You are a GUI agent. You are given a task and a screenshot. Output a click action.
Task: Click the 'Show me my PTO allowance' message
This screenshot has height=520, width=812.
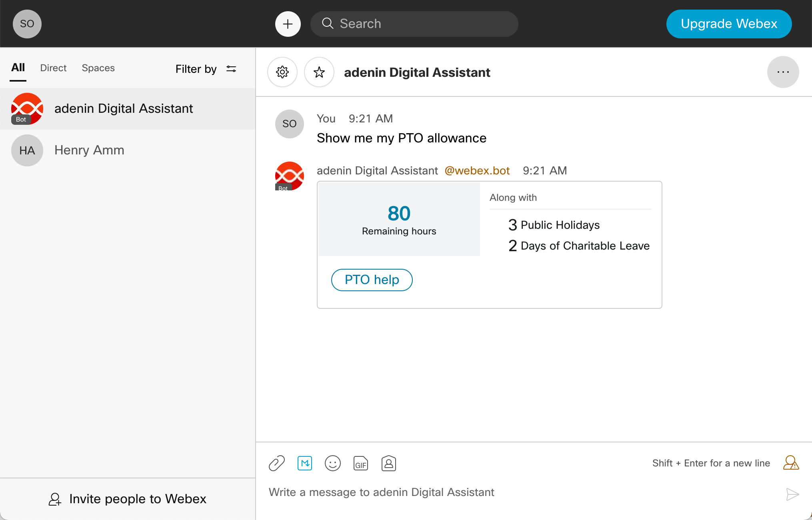click(x=402, y=138)
